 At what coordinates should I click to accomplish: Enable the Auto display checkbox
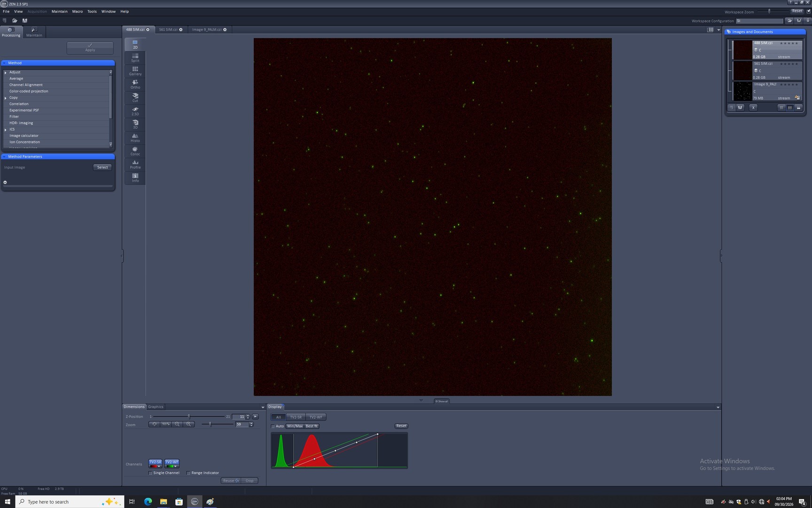tap(273, 426)
